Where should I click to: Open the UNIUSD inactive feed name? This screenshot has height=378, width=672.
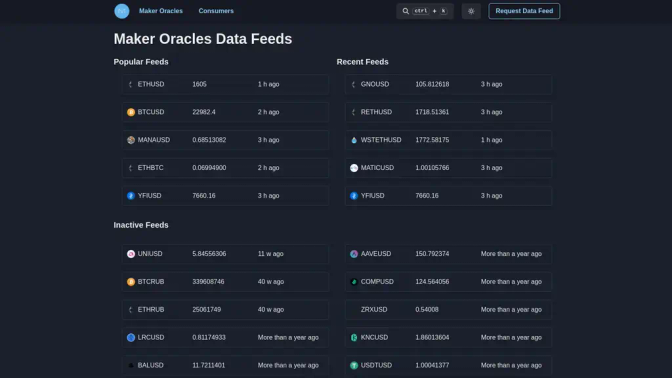coord(150,254)
